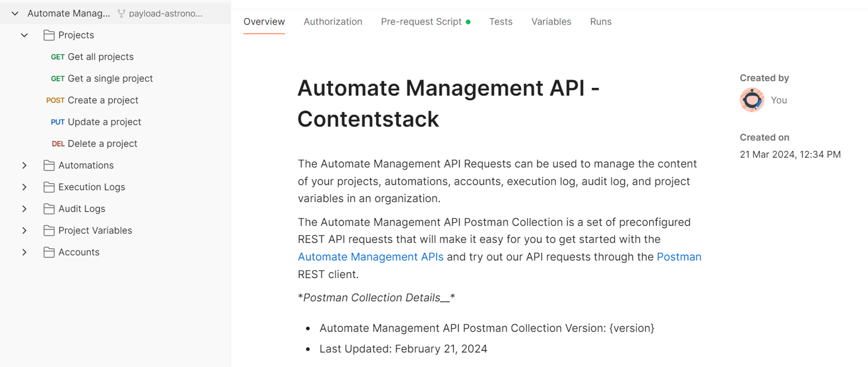Follow the Postman link
The image size is (868, 367).
(679, 257)
